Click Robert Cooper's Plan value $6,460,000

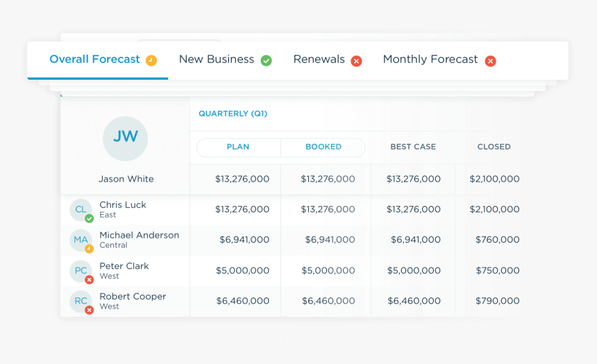243,301
